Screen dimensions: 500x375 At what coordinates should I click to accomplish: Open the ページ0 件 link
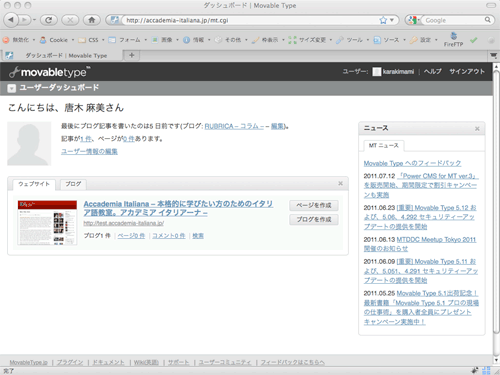click(131, 236)
